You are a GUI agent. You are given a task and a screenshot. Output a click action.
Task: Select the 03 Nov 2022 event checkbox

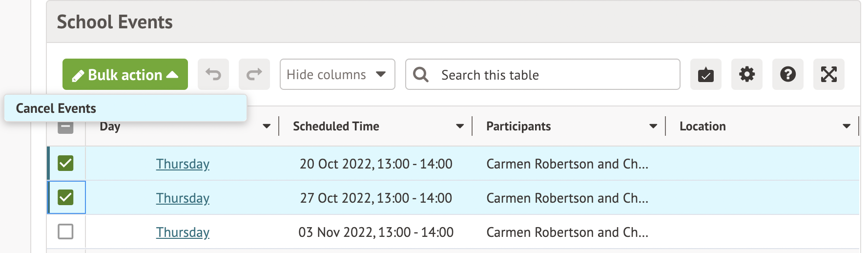click(65, 232)
